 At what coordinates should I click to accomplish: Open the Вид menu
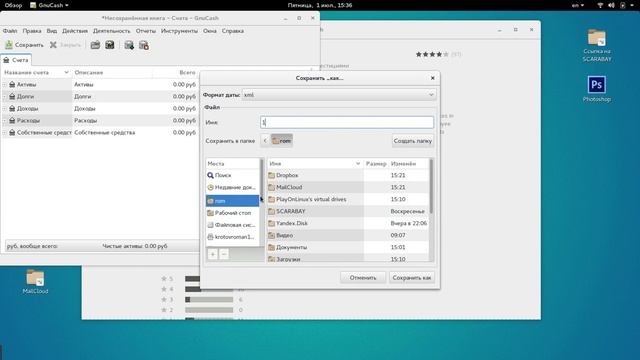click(x=51, y=31)
